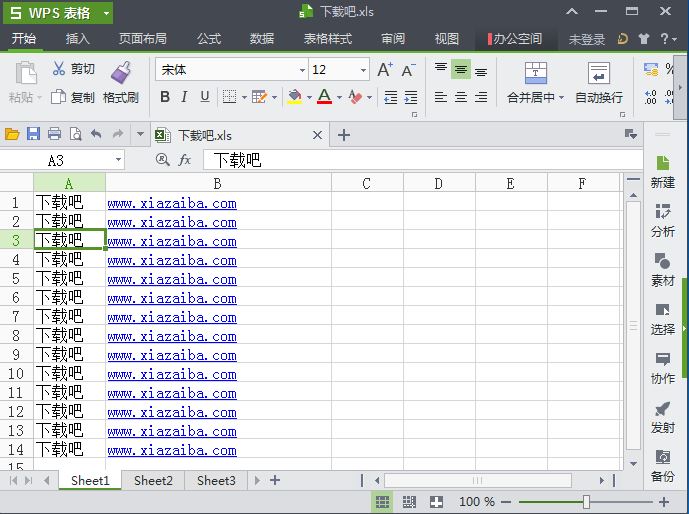Click in the formula bar input field
The height and width of the screenshot is (514, 689).
pos(423,160)
